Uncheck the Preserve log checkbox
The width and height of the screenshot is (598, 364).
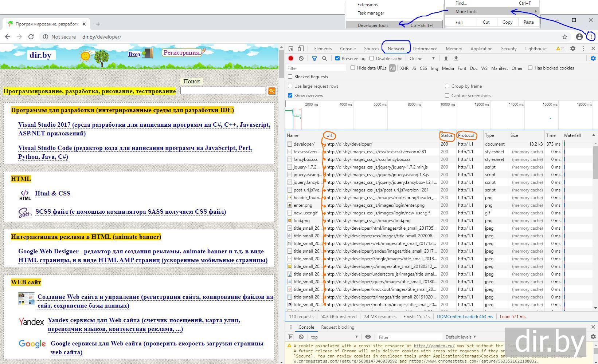pos(337,58)
